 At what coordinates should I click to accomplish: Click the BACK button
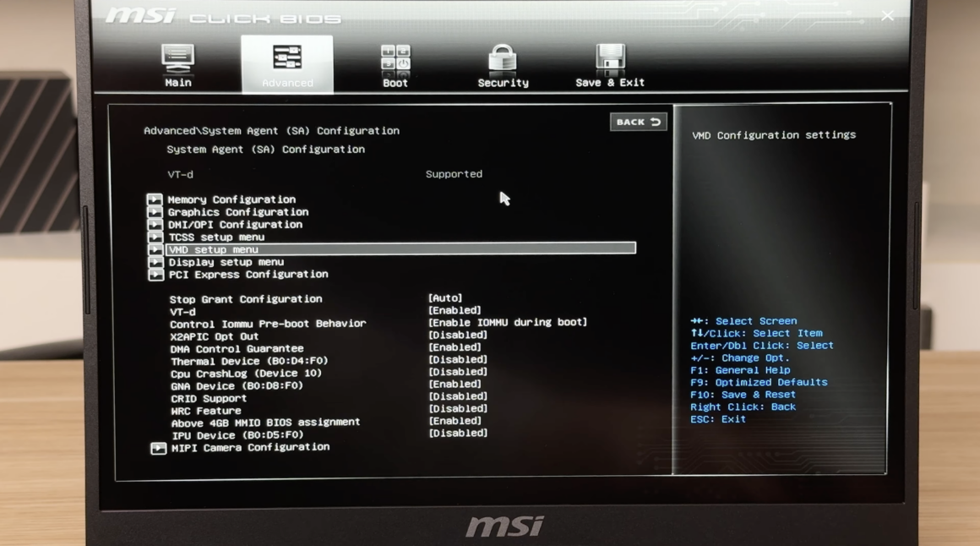click(638, 122)
